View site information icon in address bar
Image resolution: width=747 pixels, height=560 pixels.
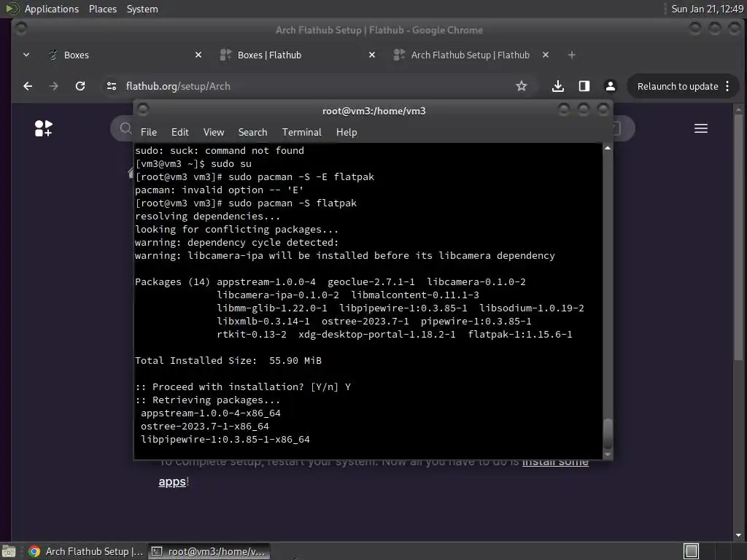pos(112,86)
